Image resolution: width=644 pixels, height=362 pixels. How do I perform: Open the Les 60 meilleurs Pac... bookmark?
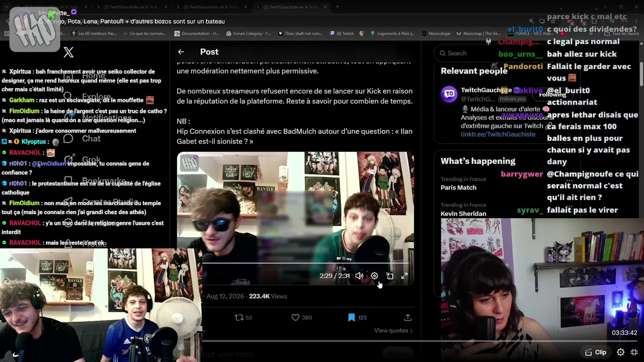94,34
